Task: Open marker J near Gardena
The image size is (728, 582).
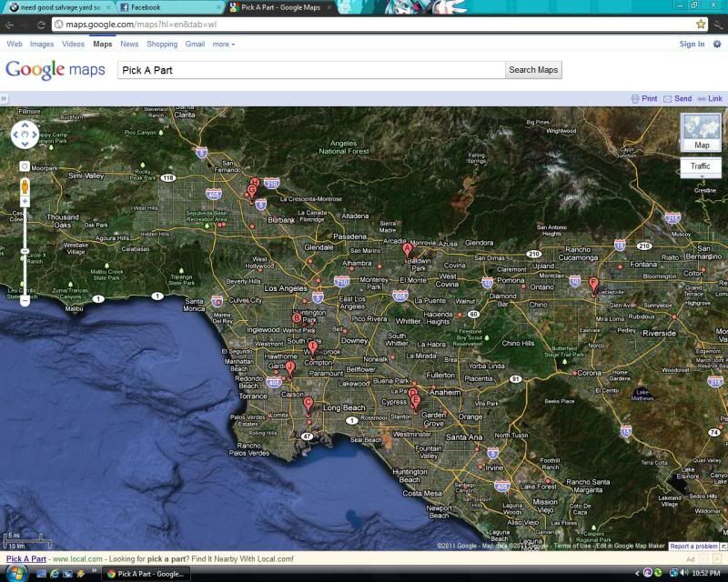Action: [290, 369]
